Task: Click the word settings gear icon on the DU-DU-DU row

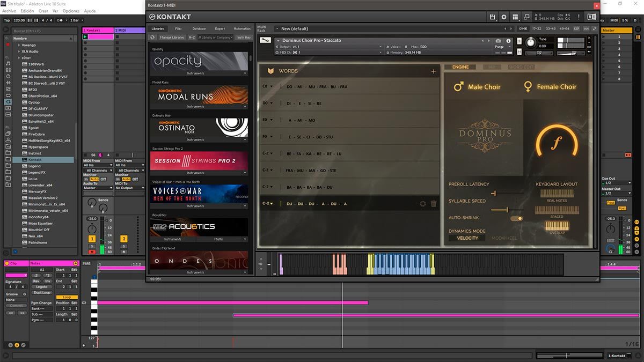Action: click(x=422, y=204)
